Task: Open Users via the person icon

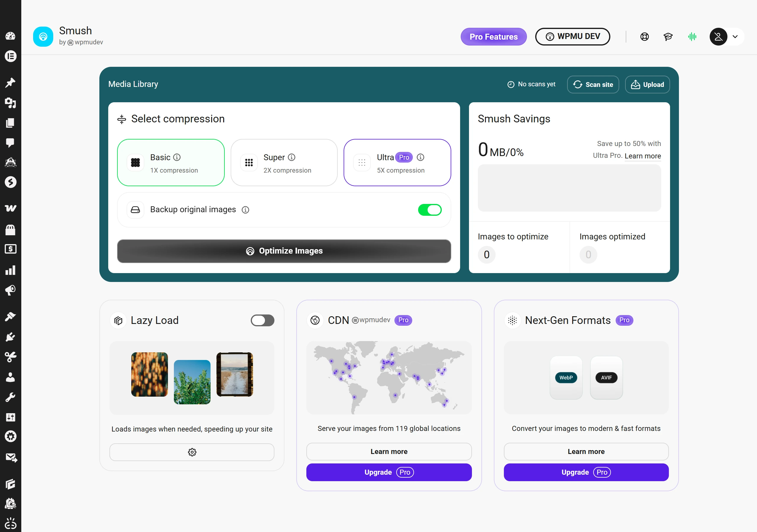Action: pos(11,377)
